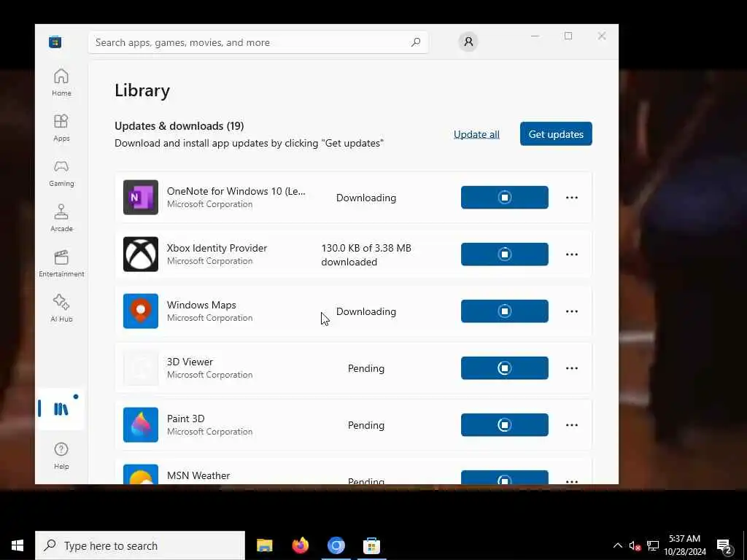The width and height of the screenshot is (747, 560).
Task: Stop the Xbox Identity Provider download
Action: point(505,254)
